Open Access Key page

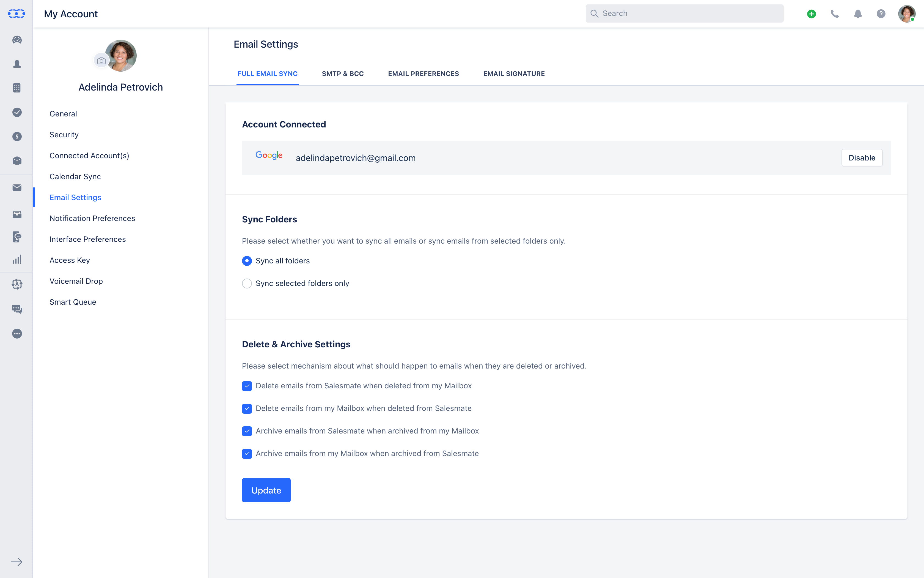(x=70, y=260)
